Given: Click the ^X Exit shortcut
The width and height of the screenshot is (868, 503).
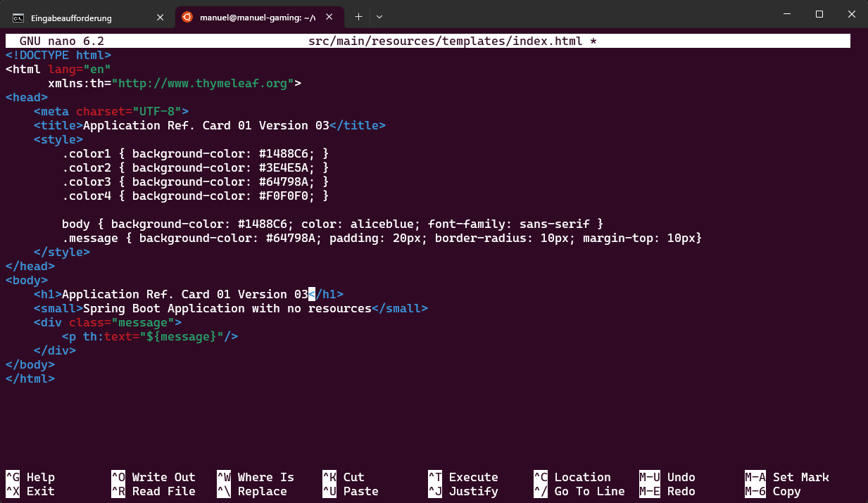Looking at the screenshot, I should tap(30, 491).
